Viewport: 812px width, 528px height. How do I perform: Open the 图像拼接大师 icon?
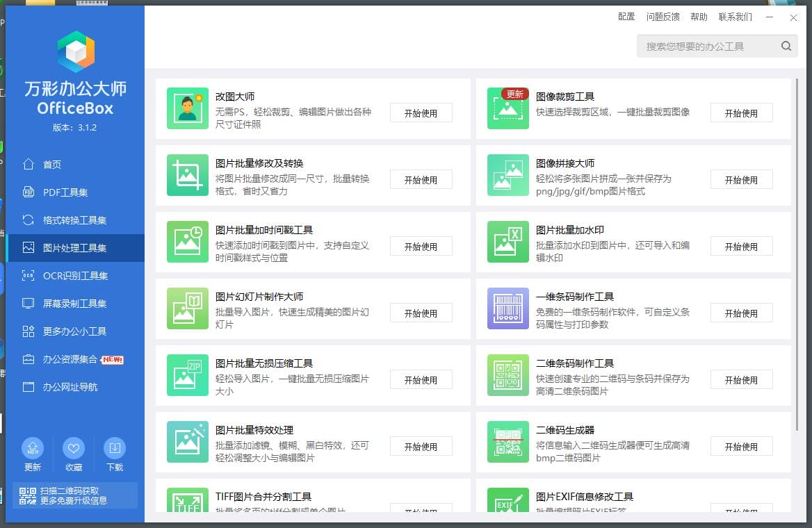508,175
